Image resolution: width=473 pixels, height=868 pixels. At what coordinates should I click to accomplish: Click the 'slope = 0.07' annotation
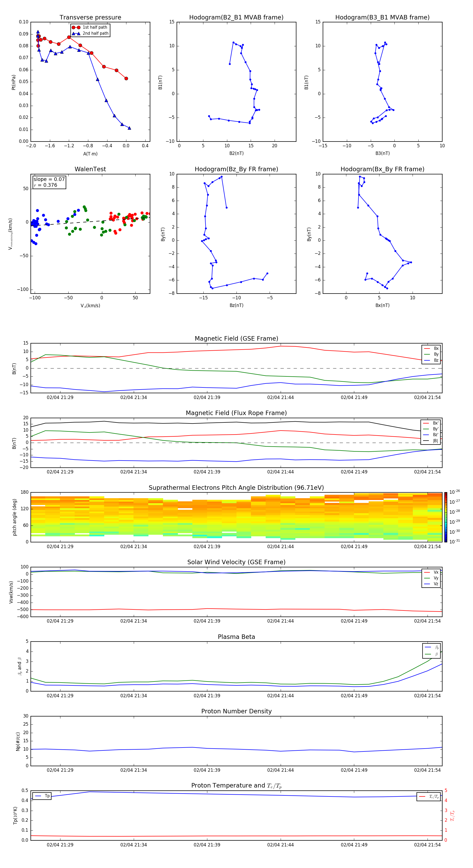[49, 179]
